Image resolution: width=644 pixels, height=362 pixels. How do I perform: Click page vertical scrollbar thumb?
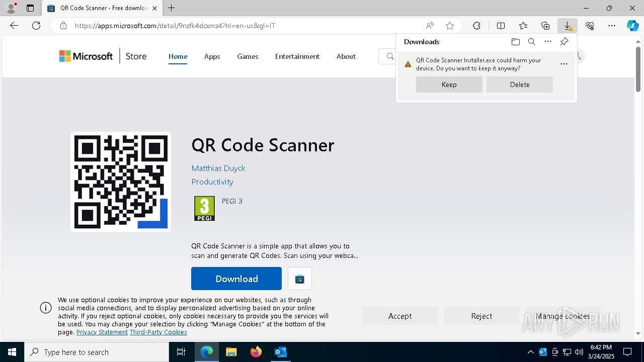click(638, 68)
